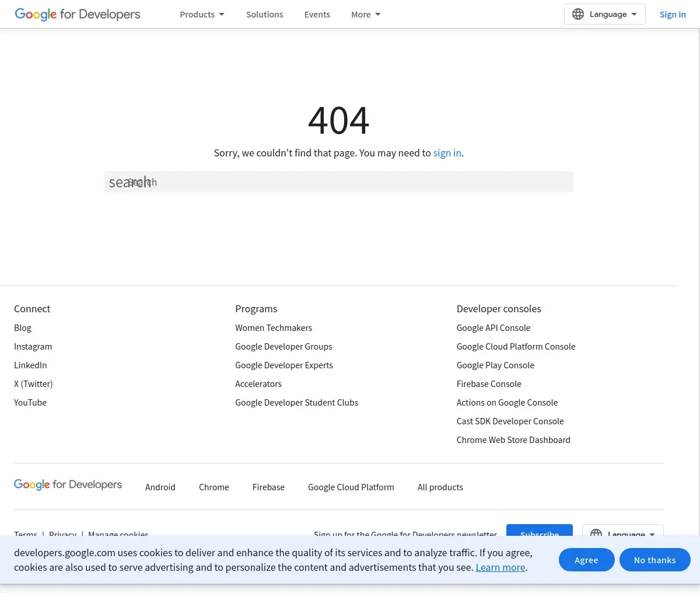Image resolution: width=700 pixels, height=607 pixels.
Task: Click Agree on the cookie banner
Action: click(x=586, y=560)
